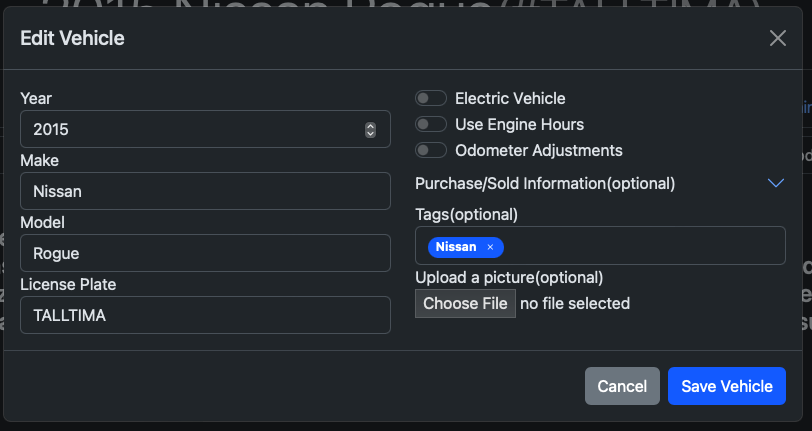Click the 'no file selected' text
812x431 pixels.
pyautogui.click(x=575, y=303)
